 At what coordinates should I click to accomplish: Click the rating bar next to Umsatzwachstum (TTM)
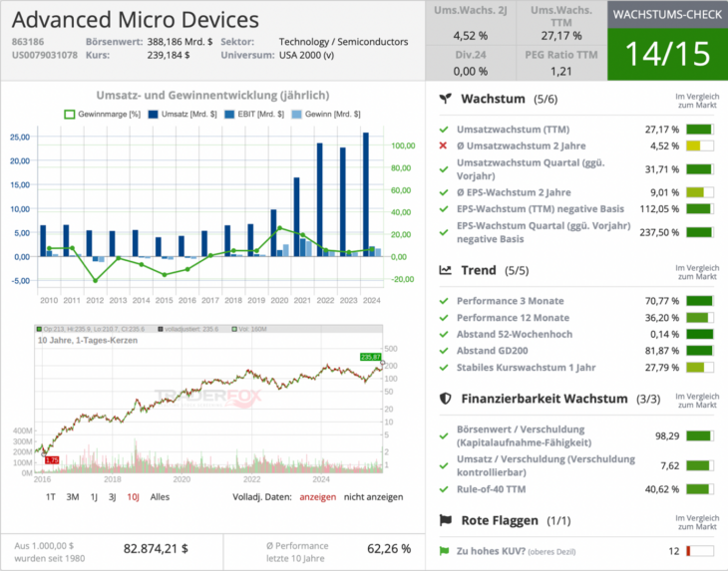click(699, 130)
